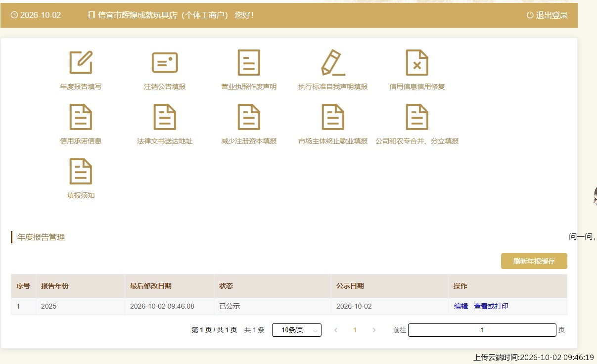Click the clock icon next to 2026-10-02
The width and height of the screenshot is (597, 364).
click(14, 15)
